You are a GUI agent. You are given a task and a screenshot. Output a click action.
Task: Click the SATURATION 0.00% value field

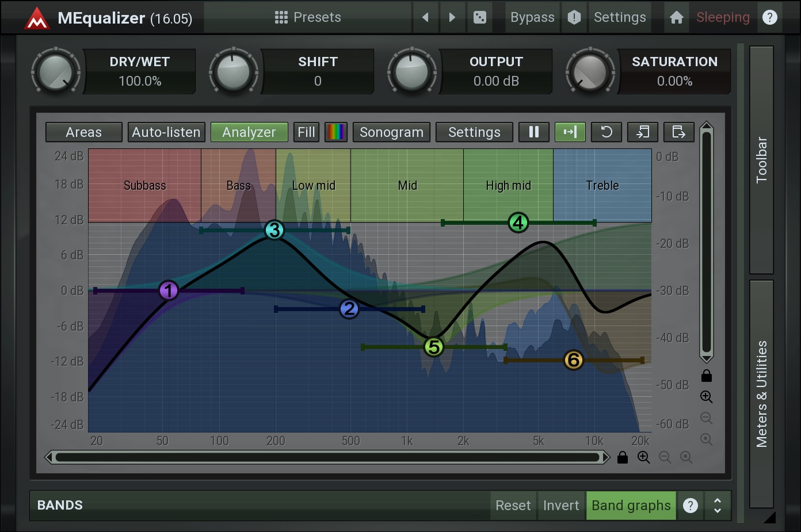[x=674, y=81]
